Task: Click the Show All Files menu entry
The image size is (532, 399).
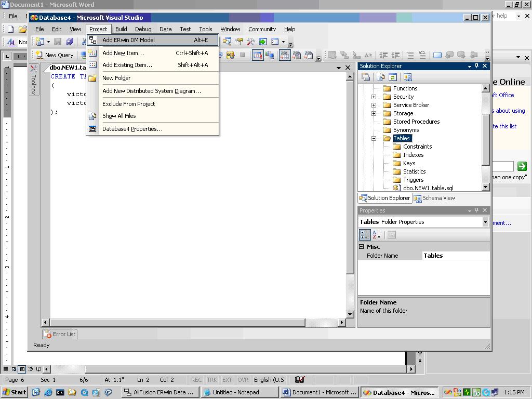Action: coord(152,116)
